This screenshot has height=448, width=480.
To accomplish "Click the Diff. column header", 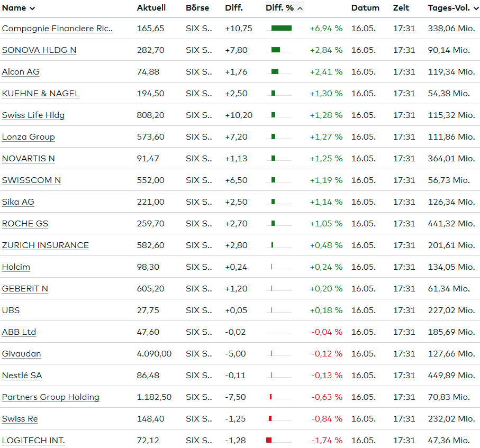I will (234, 8).
